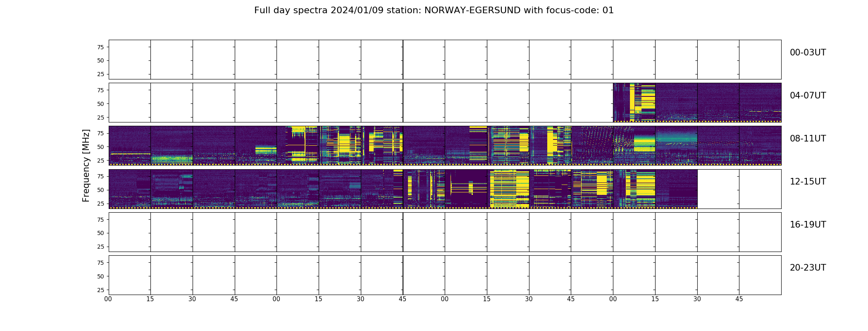Select the '08-11UT' row label
Image resolution: width=868 pixels, height=331 pixels.
808,139
